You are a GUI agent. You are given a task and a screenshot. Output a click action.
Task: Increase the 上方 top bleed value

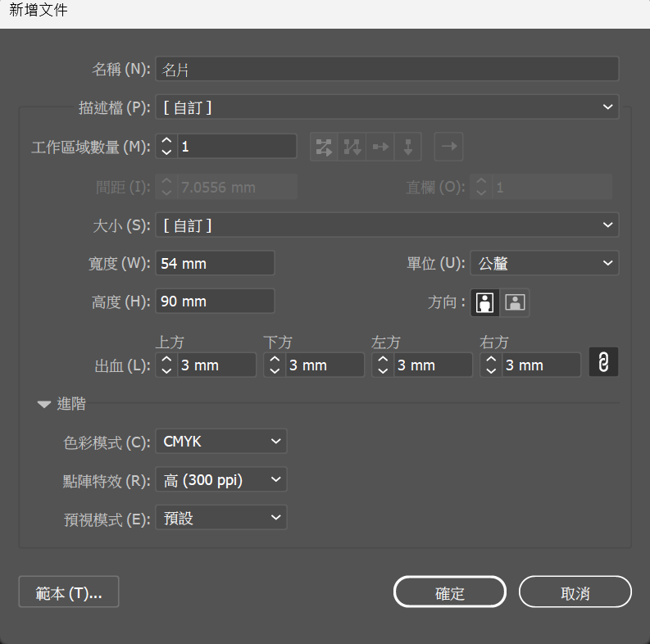[166, 360]
